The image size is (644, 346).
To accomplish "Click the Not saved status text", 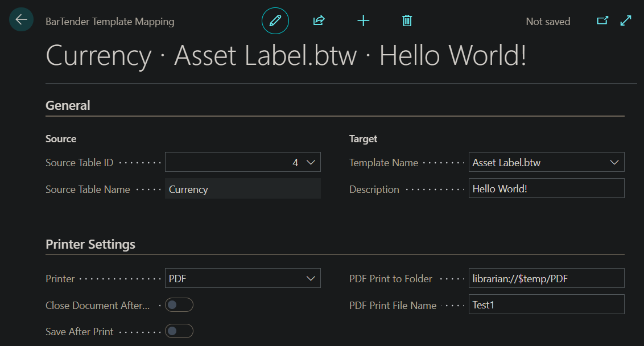I will click(x=548, y=22).
